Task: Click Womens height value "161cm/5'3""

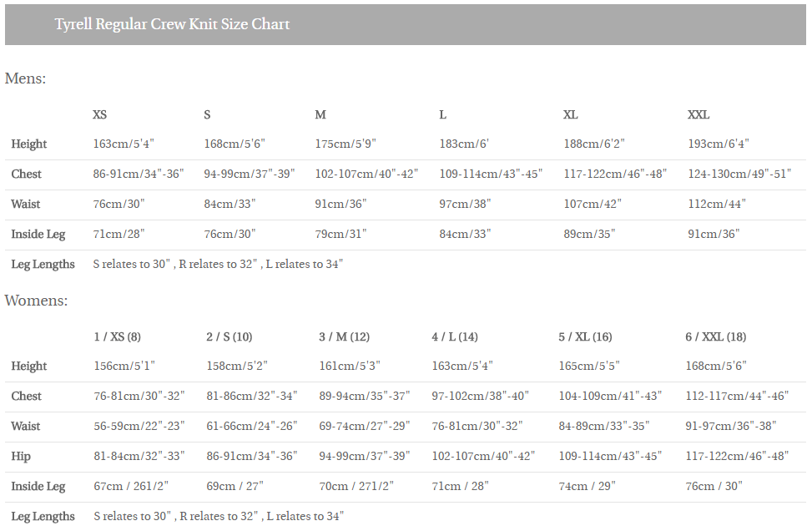Action: pos(349,366)
